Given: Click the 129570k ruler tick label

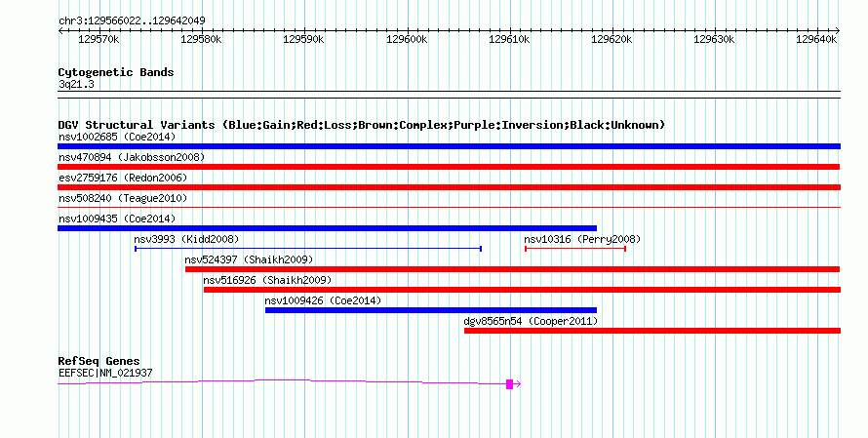Looking at the screenshot, I should (99, 39).
